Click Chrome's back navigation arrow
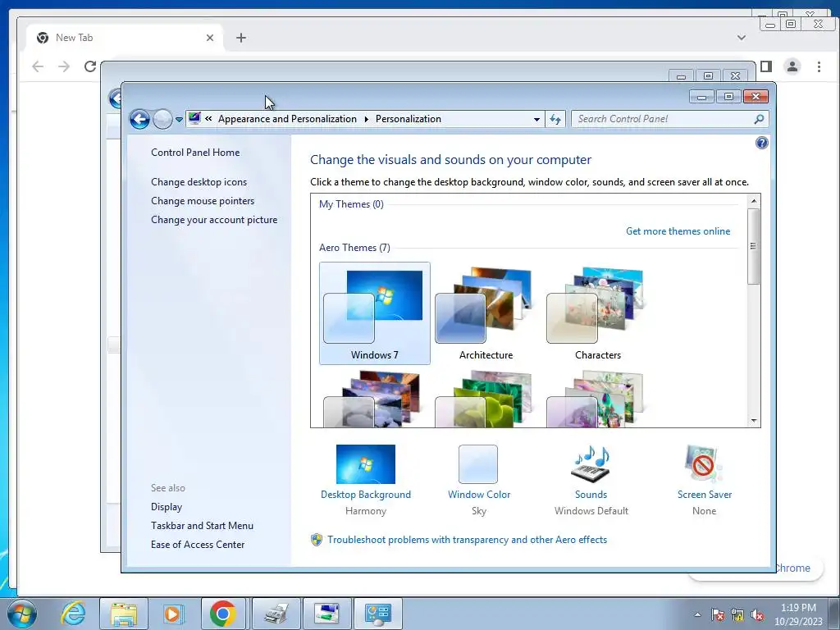 tap(38, 66)
